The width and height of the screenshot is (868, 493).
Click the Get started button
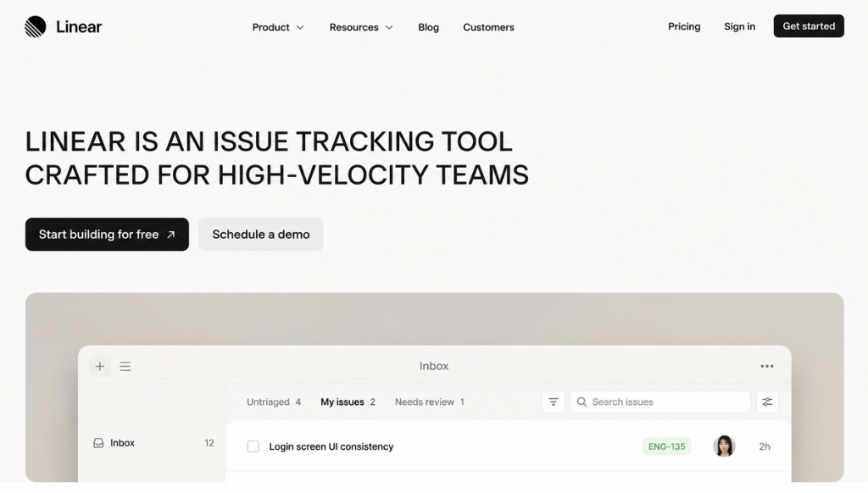coord(808,26)
